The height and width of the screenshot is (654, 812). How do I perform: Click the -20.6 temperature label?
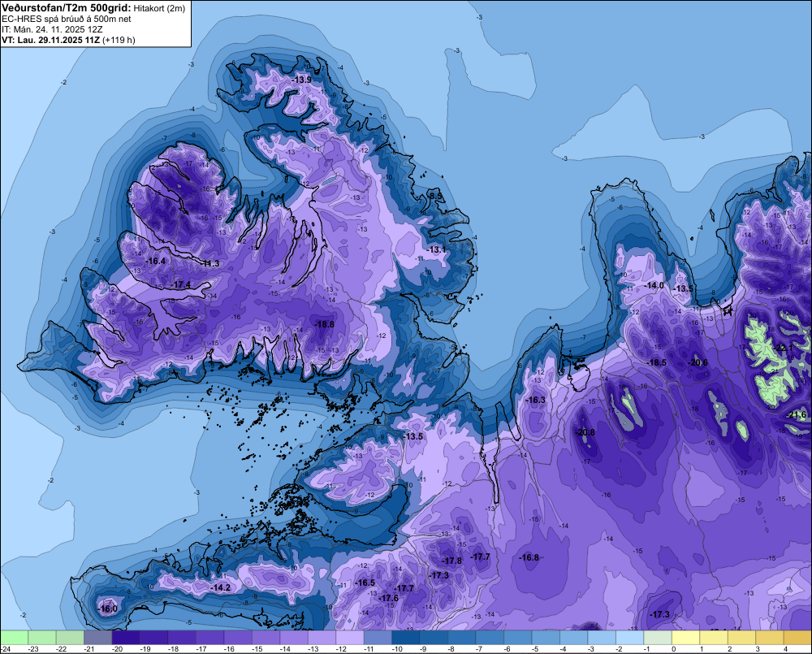click(x=698, y=363)
